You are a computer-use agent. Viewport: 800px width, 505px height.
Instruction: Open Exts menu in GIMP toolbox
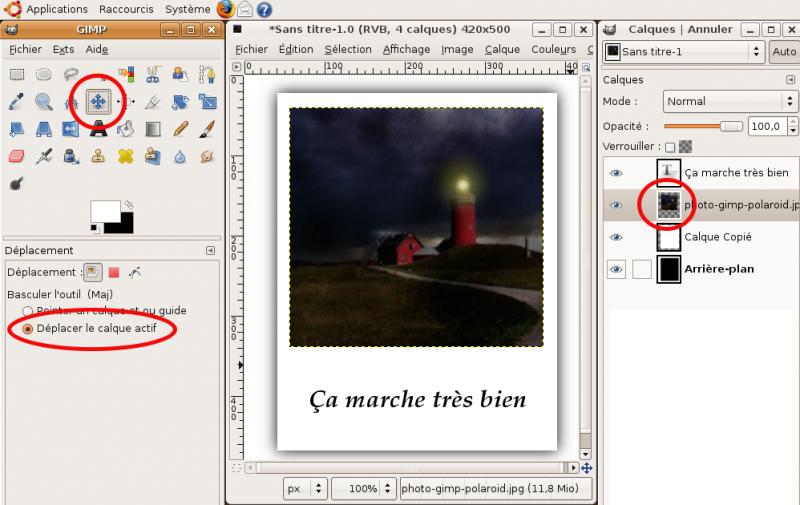[63, 49]
